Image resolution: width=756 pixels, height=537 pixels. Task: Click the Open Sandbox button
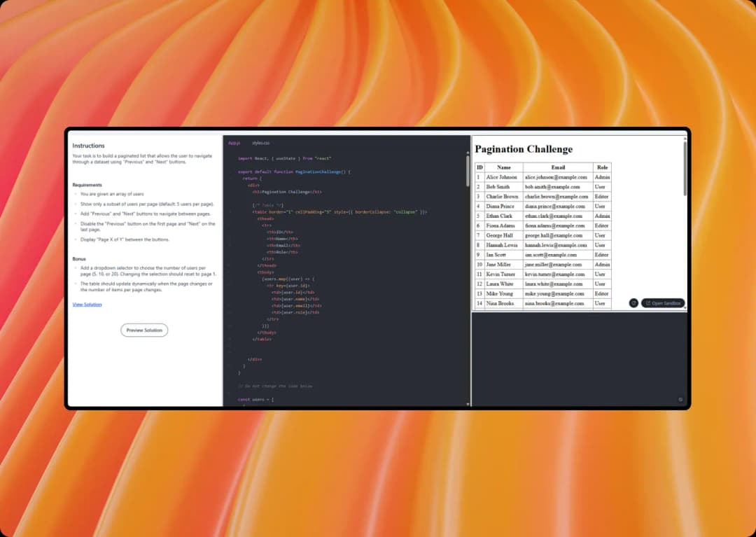[x=663, y=303]
